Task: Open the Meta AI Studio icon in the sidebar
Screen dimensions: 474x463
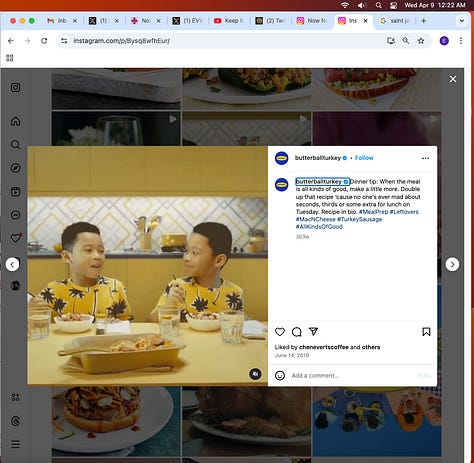Action: pyautogui.click(x=15, y=397)
